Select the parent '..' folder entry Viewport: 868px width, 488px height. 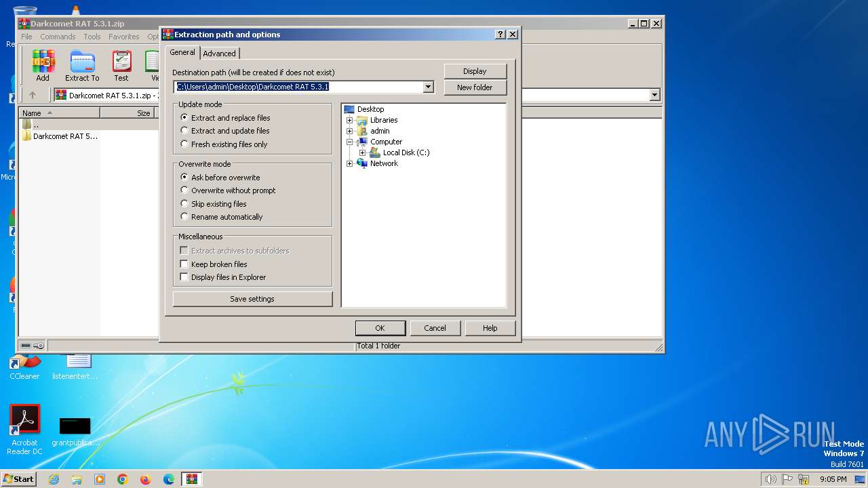click(31, 125)
